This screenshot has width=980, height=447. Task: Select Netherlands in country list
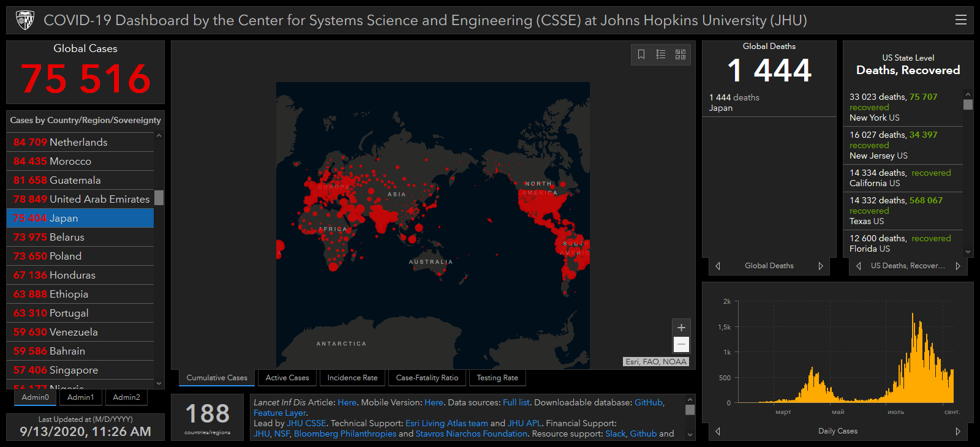tap(80, 142)
